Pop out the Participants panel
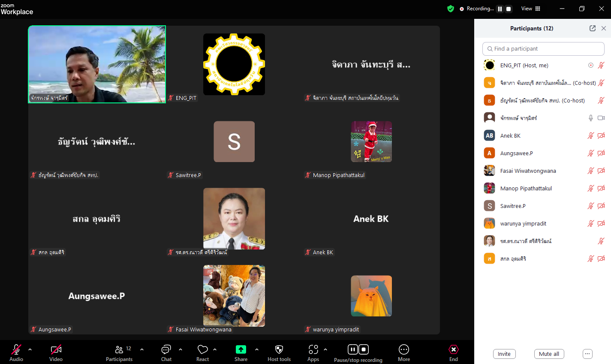This screenshot has height=364, width=611. [593, 28]
